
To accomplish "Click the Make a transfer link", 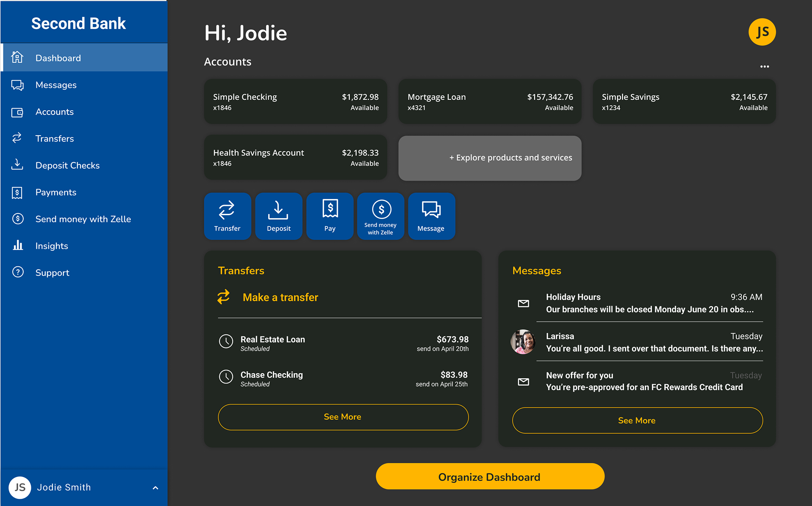I will pos(280,297).
